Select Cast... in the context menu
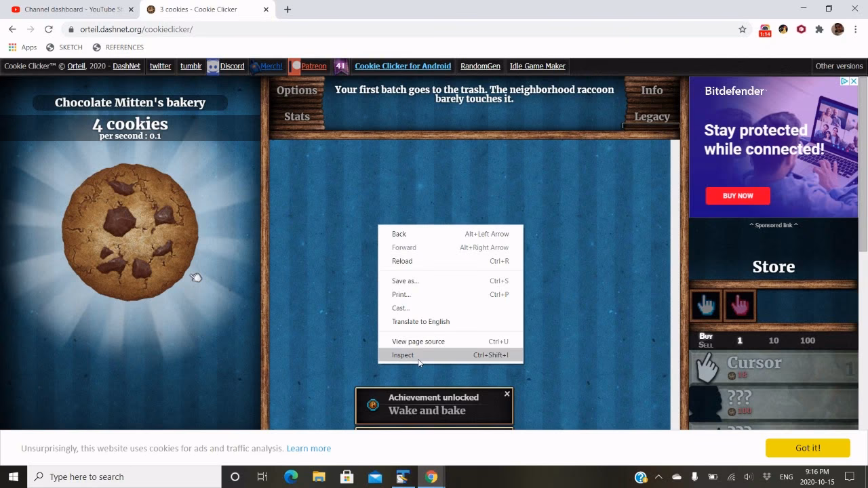Image resolution: width=868 pixels, height=488 pixels. click(x=450, y=308)
